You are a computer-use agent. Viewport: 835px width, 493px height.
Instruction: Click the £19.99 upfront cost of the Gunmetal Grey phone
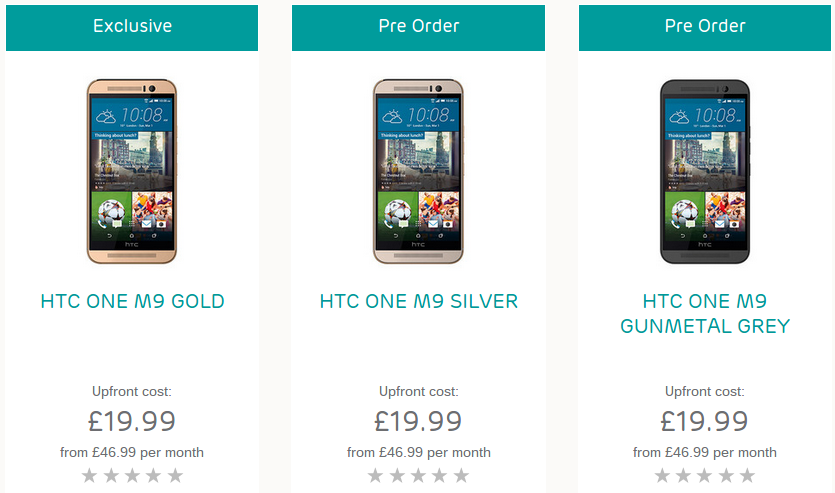[704, 421]
